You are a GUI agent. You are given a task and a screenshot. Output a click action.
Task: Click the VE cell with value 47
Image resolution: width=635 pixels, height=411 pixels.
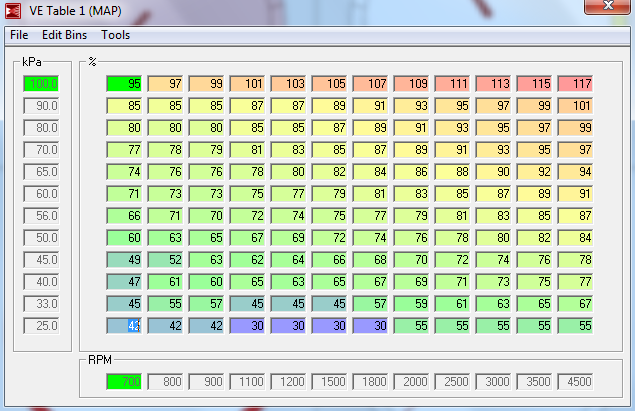coord(124,282)
